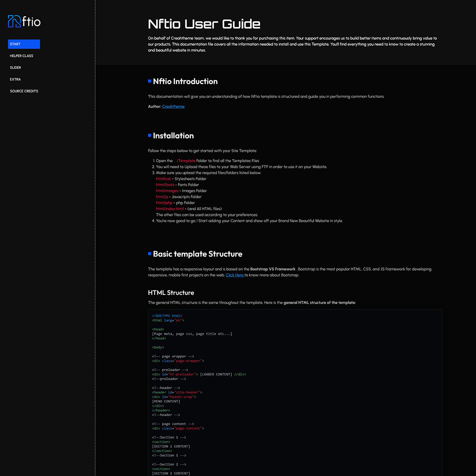Image resolution: width=476 pixels, height=476 pixels.
Task: Follow the 'Click Here' Bootstrap link
Action: (234, 275)
